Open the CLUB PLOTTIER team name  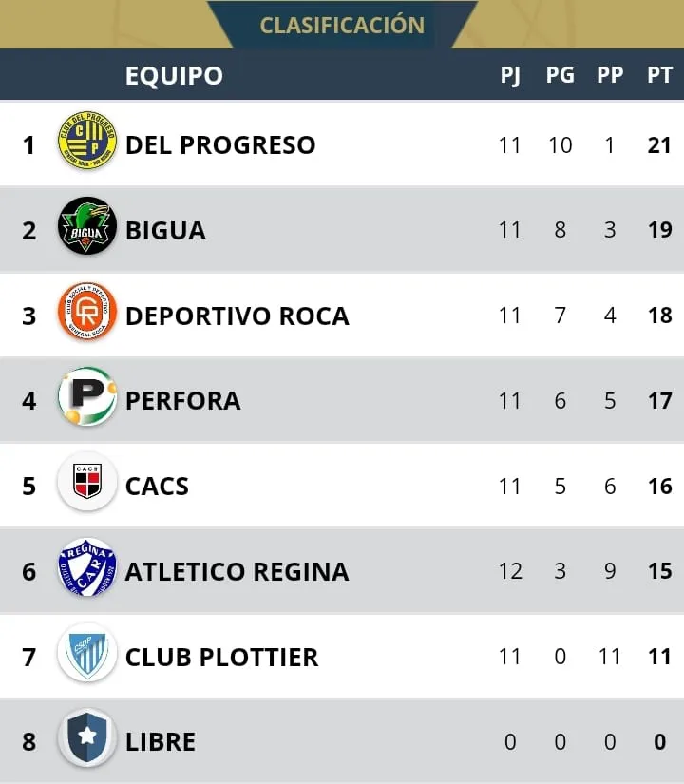coord(221,657)
